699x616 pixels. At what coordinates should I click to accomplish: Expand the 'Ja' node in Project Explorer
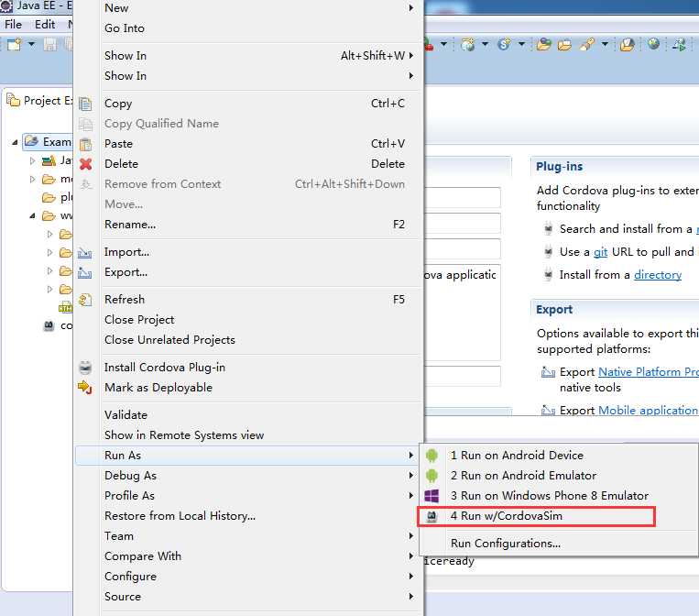(x=32, y=160)
